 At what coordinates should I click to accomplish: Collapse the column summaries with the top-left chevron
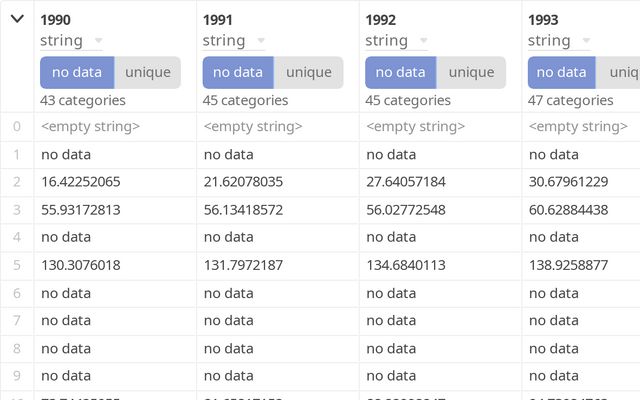pos(17,19)
